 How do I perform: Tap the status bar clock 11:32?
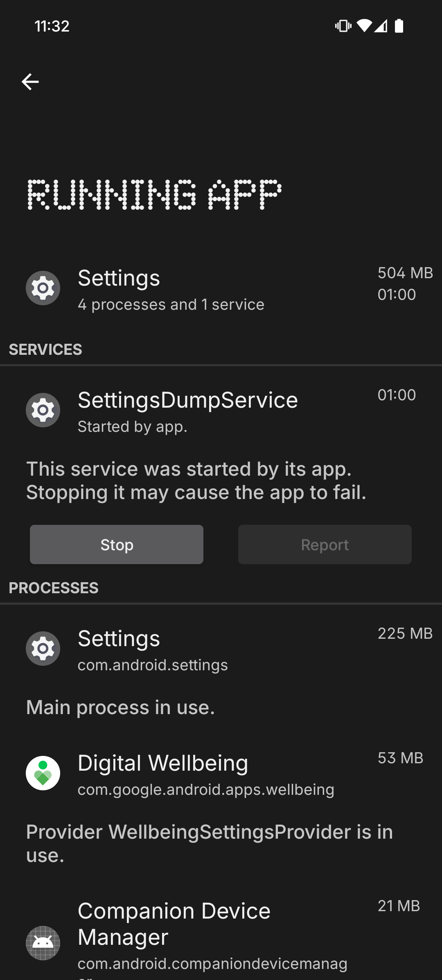pyautogui.click(x=52, y=26)
